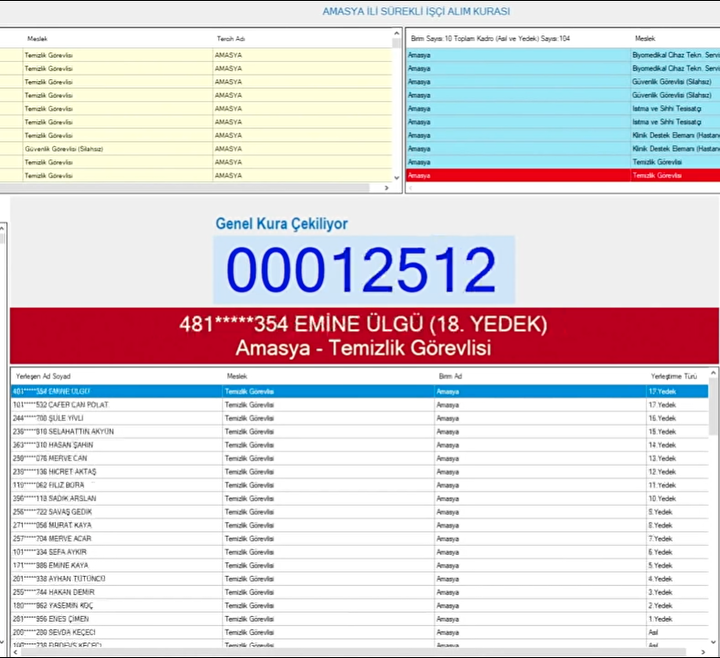Click scroll-right arrow under preference table
Screen dimensions: 720x658
pos(386,188)
